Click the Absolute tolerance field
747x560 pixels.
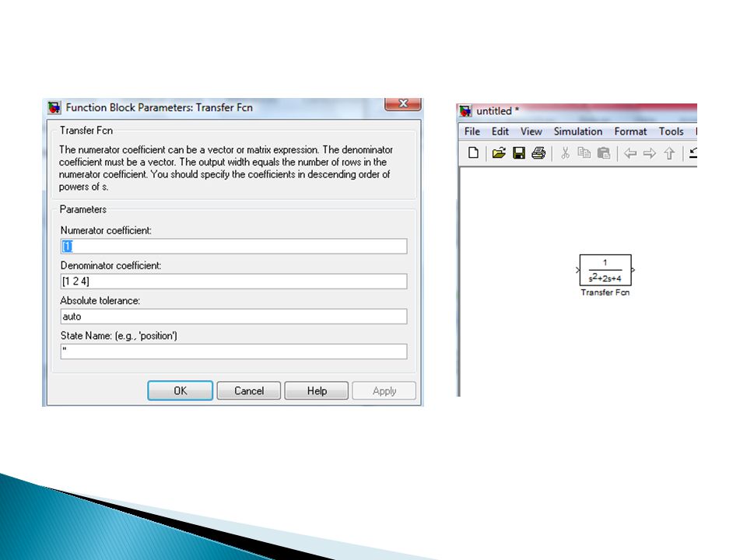[234, 317]
